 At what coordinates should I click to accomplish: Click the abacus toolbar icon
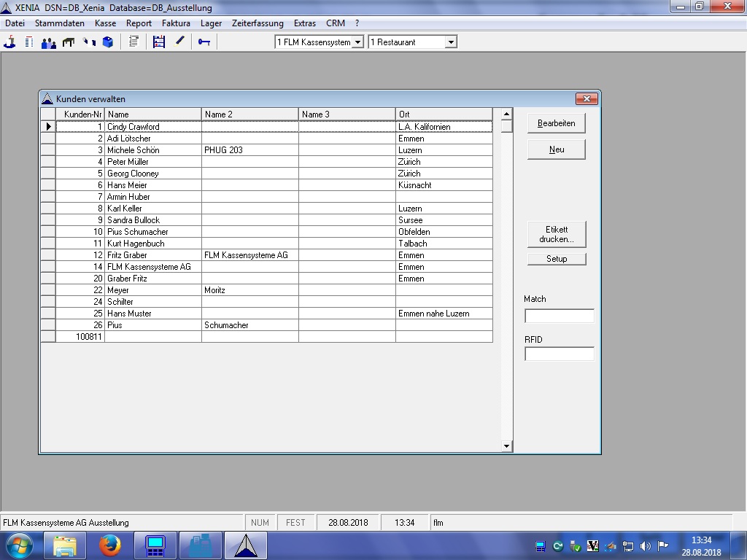coord(159,42)
